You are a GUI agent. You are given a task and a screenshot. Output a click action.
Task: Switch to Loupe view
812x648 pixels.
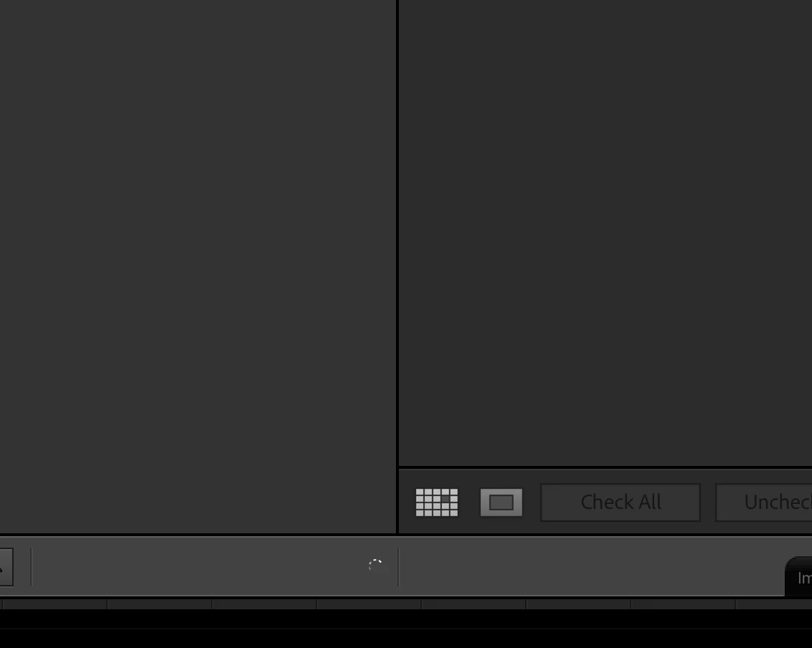501,502
